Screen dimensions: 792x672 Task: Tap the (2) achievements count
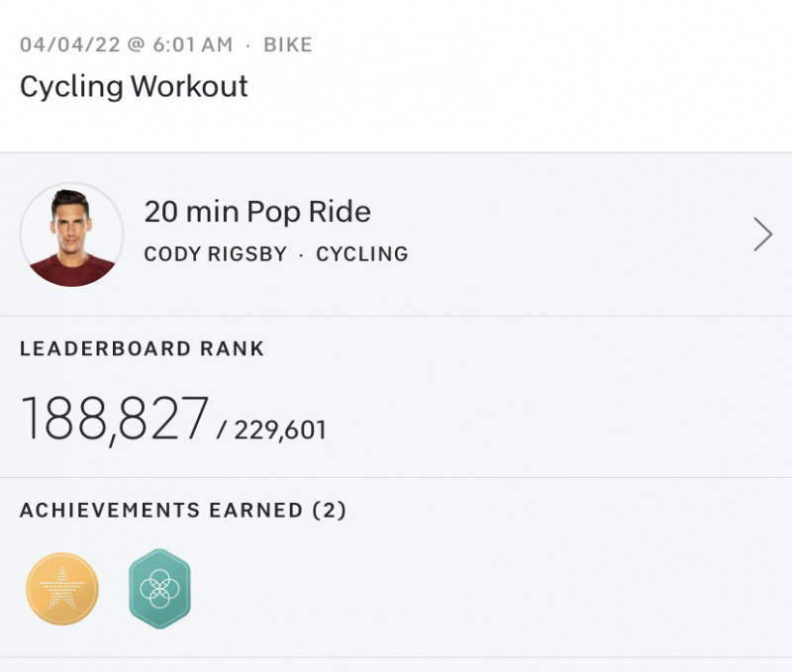click(330, 511)
